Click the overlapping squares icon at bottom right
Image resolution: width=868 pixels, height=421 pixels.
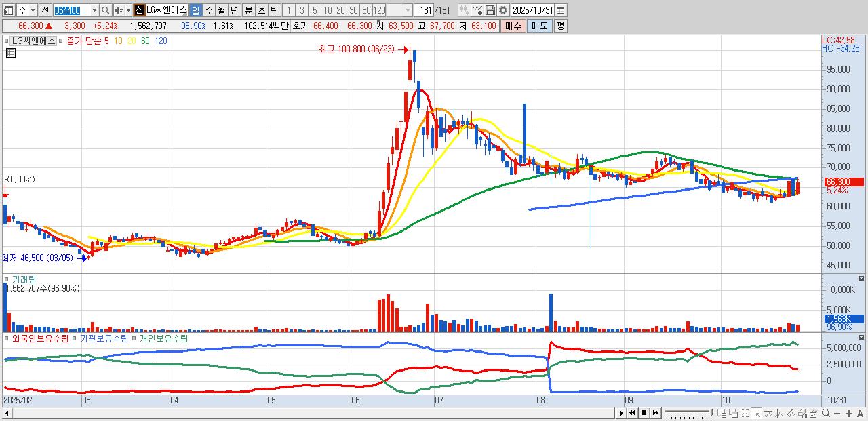click(734, 413)
